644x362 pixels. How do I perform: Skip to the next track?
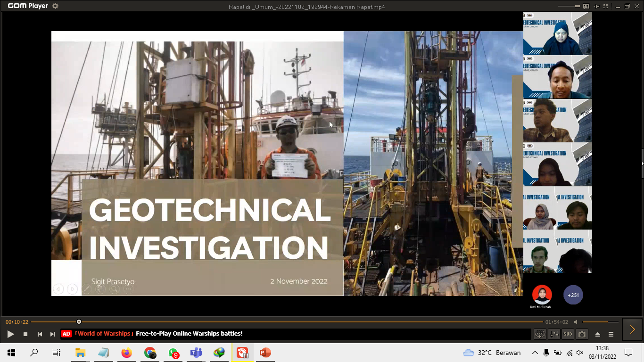pos(52,334)
